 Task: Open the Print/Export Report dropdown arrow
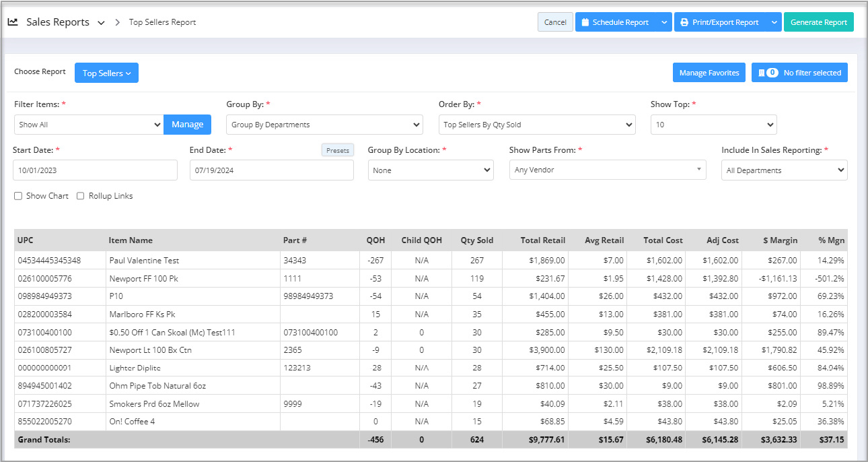pyautogui.click(x=773, y=22)
